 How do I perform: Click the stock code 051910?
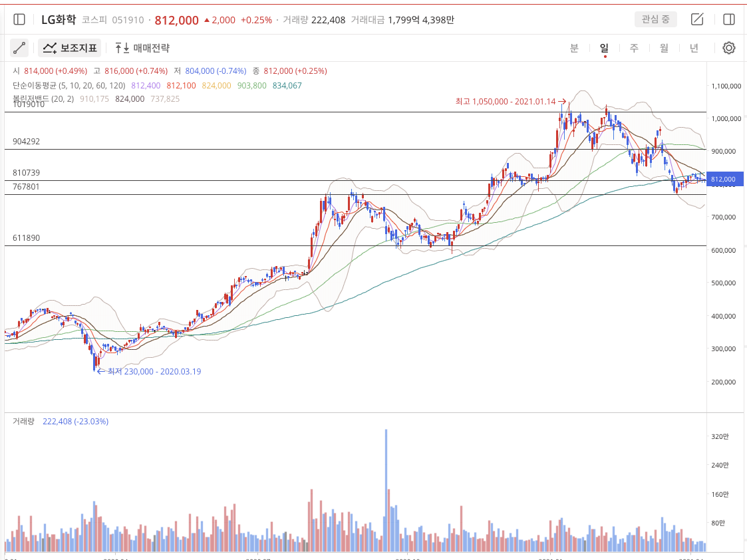coord(128,20)
